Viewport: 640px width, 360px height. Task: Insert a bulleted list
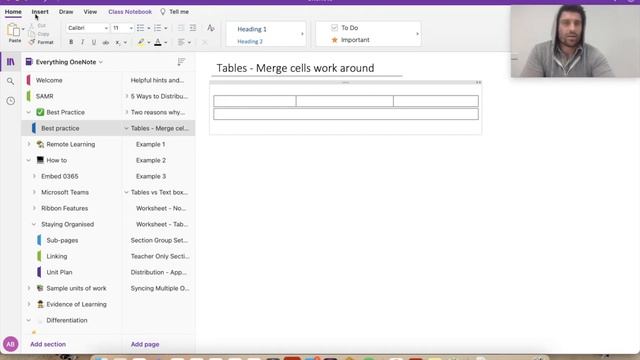140,28
